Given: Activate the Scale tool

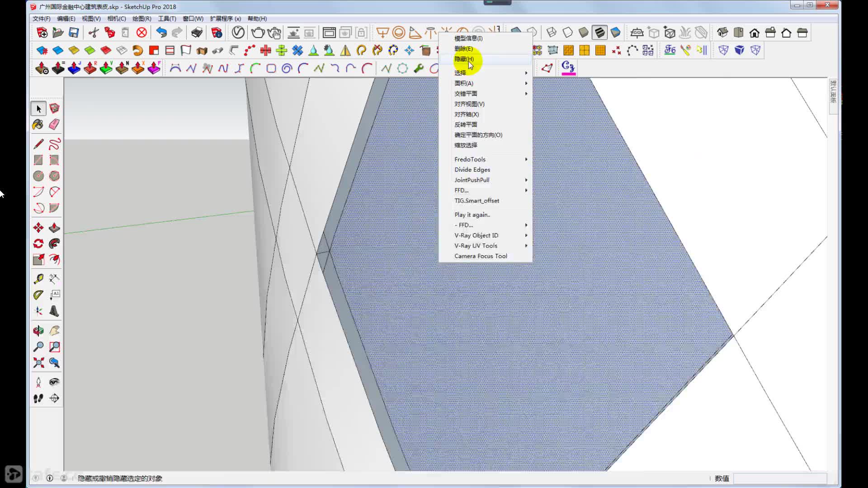Looking at the screenshot, I should (x=38, y=259).
